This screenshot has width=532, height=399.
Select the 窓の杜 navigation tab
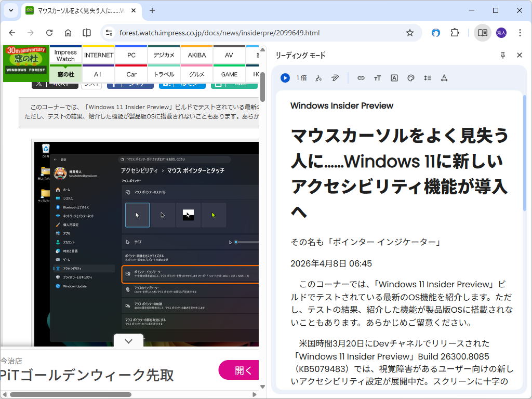(x=65, y=74)
